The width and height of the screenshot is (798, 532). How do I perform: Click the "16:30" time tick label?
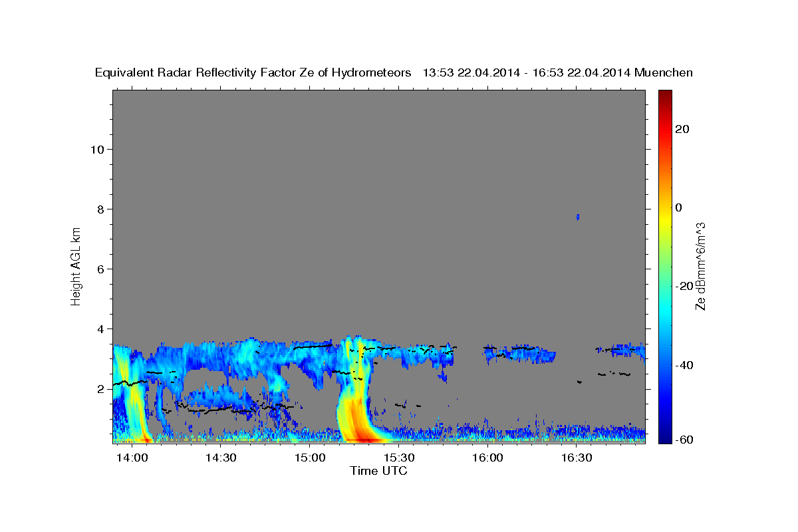(x=577, y=458)
